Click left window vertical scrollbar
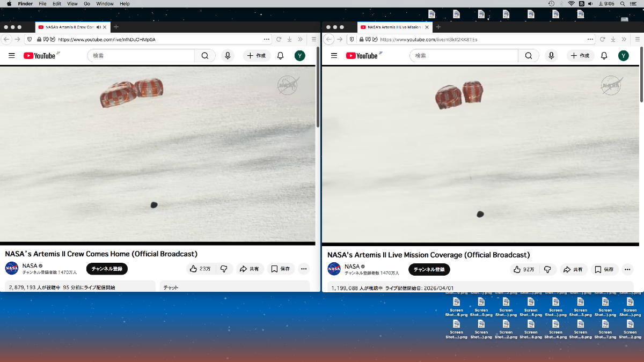 318,87
